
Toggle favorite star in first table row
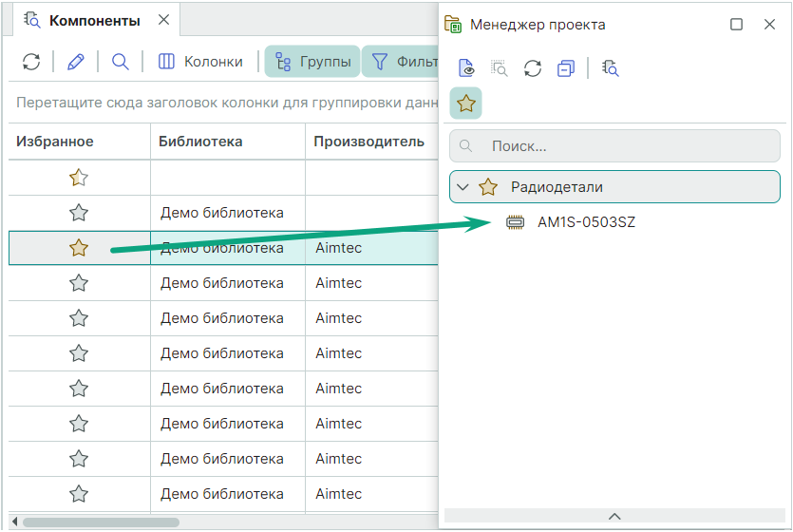(79, 178)
